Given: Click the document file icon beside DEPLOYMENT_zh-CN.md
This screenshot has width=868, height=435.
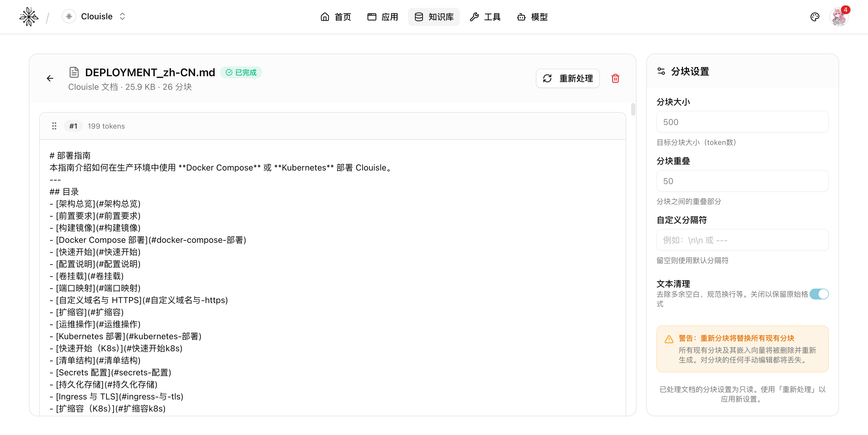Looking at the screenshot, I should [74, 72].
